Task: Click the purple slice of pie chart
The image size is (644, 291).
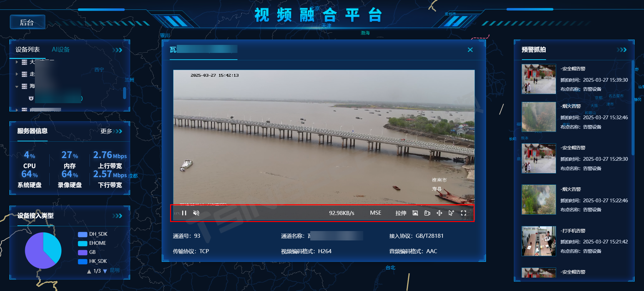Action: (x=35, y=253)
